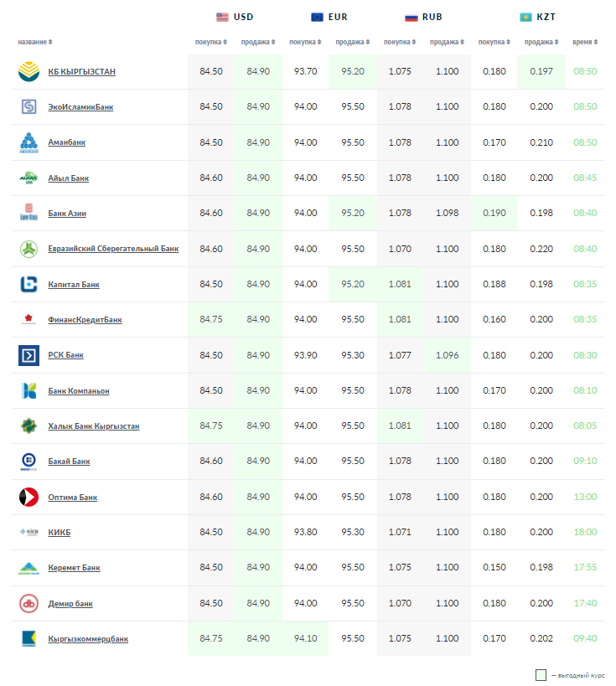Click the РСК Банк logo icon
The height and width of the screenshot is (686, 616).
pos(28,355)
